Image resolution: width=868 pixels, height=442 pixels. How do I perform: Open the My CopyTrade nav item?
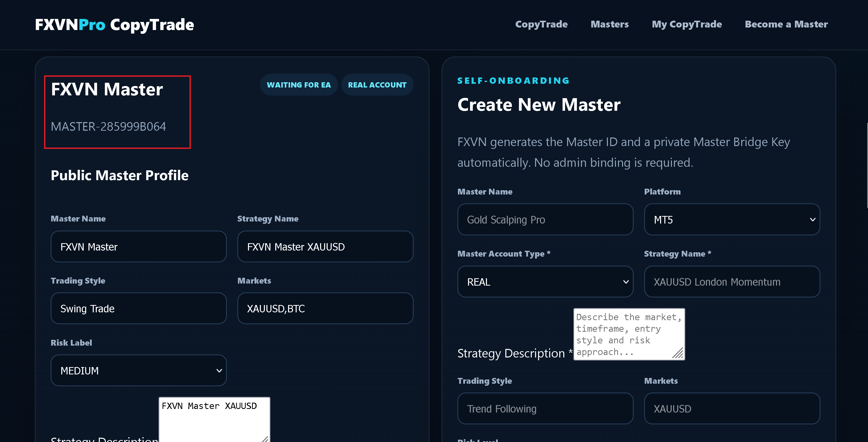pyautogui.click(x=686, y=24)
